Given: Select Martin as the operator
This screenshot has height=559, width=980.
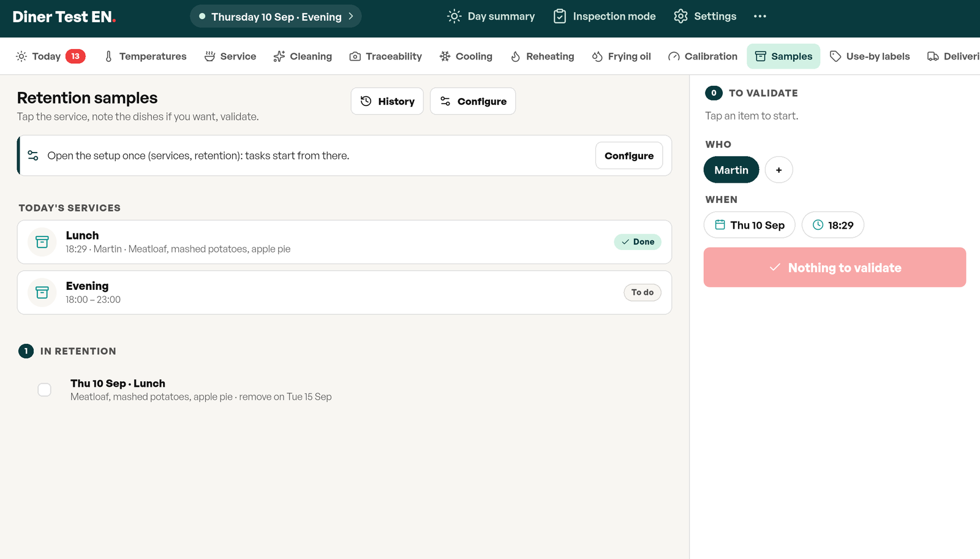Looking at the screenshot, I should [731, 170].
